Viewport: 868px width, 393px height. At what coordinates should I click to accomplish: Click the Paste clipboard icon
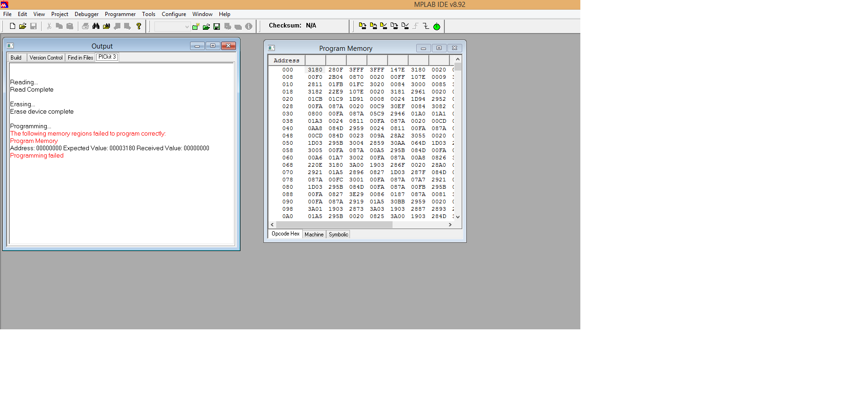70,26
